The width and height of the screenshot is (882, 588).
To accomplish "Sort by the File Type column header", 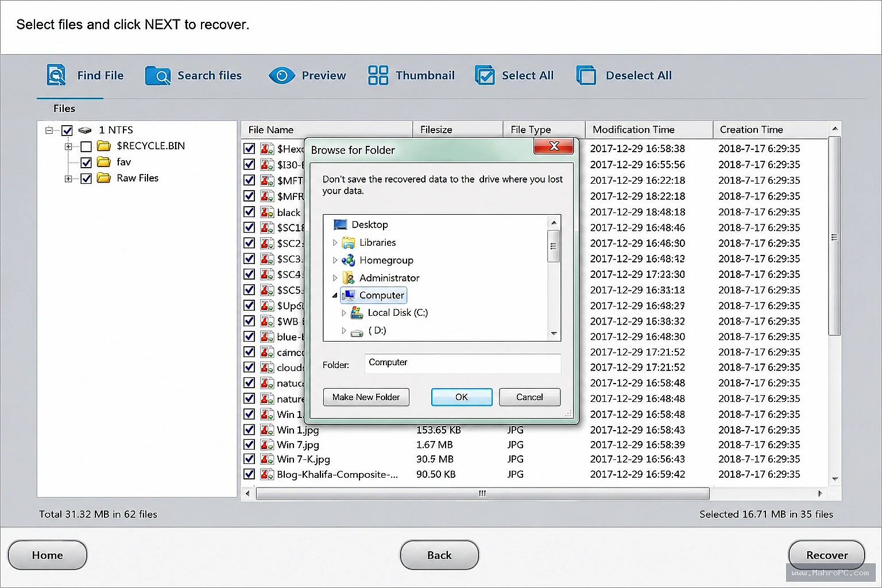I will pyautogui.click(x=544, y=130).
